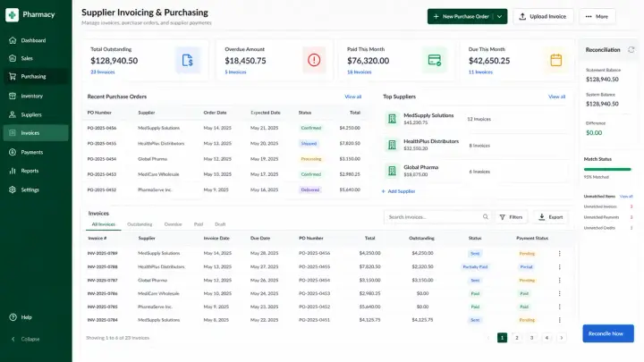
Task: Open the 11 invoices link under Due This Month
Action: pos(480,72)
